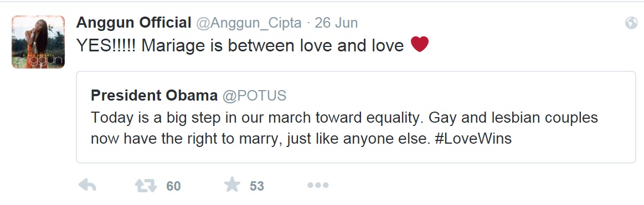Click the @Anggun_Cipta handle
Screen dimensions: 644x205
click(249, 23)
